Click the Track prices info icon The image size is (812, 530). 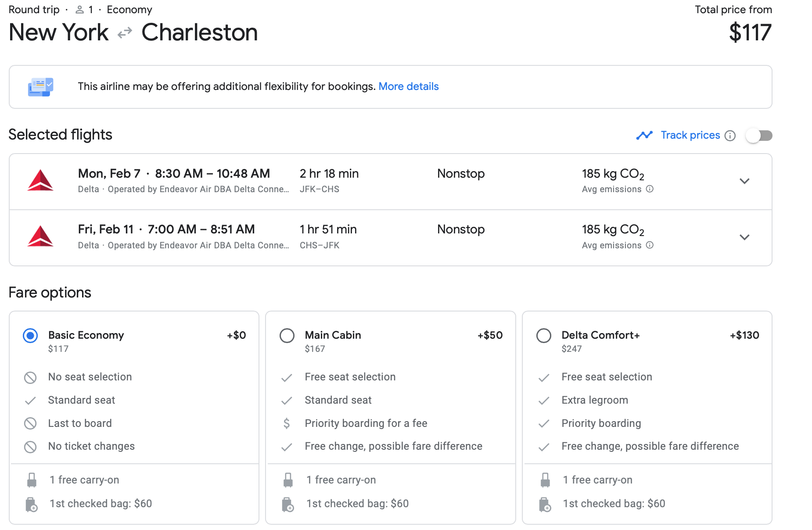tap(730, 136)
